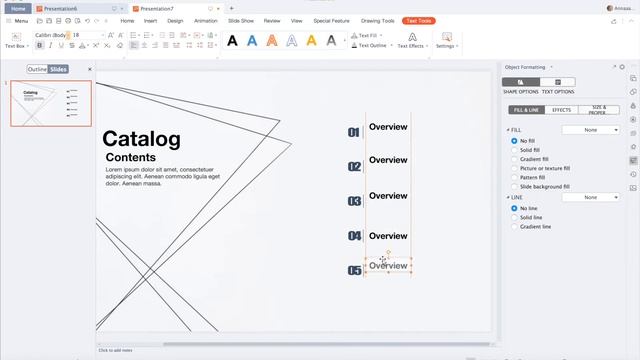
Task: Center align the text
Action: coord(144,46)
